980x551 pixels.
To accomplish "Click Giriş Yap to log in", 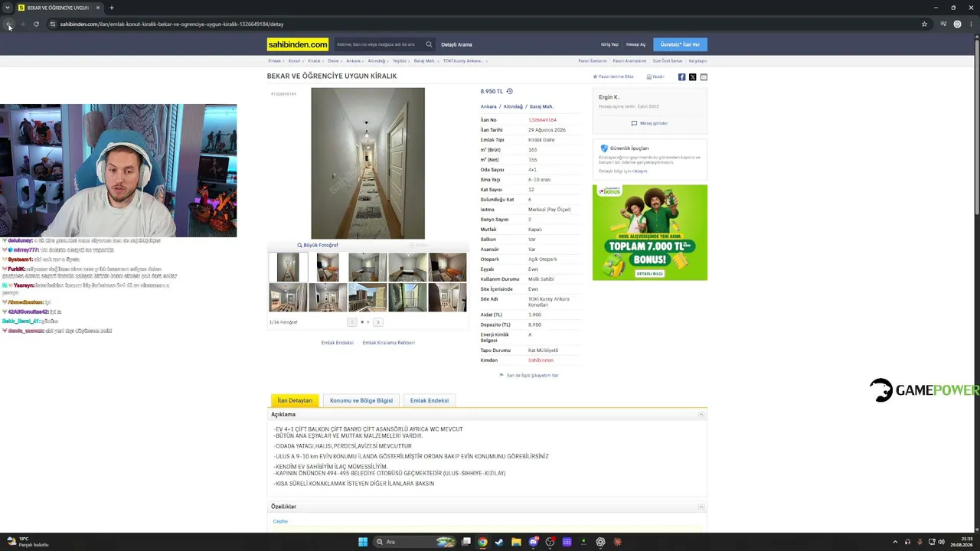I will tap(609, 44).
